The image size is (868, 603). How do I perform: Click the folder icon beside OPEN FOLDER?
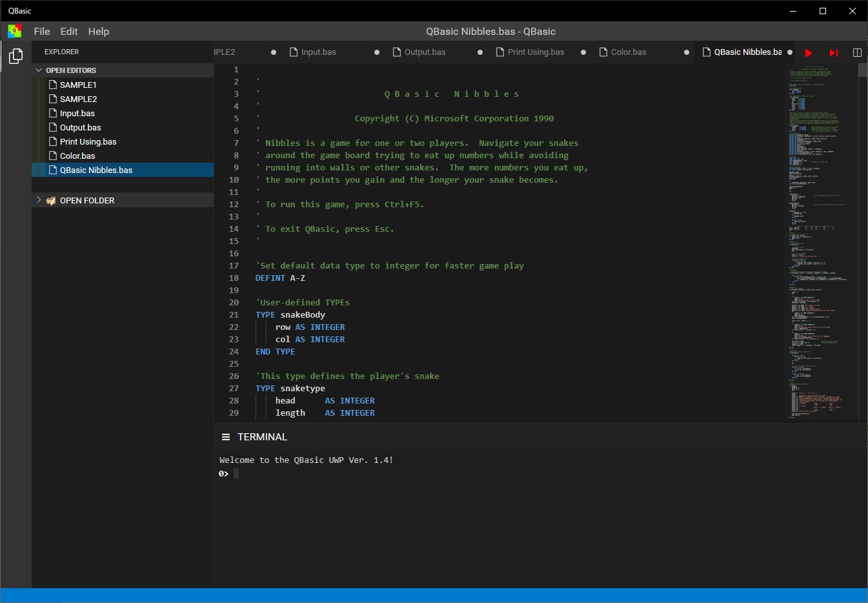coord(51,201)
